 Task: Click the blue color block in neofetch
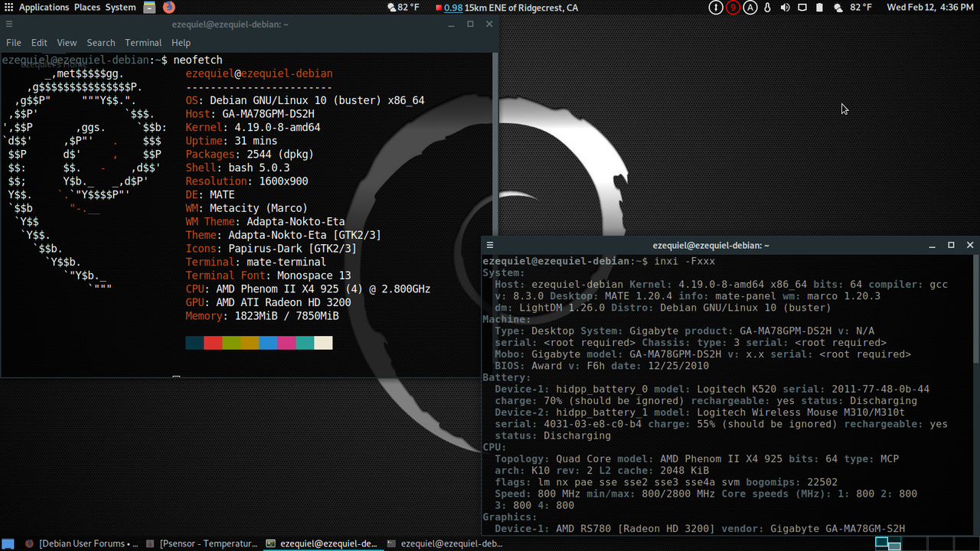pos(268,343)
